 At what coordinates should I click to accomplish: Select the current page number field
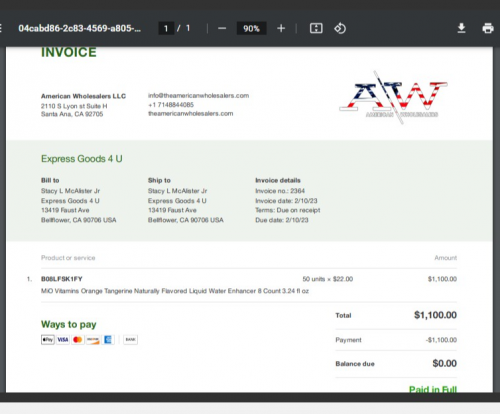[x=166, y=28]
